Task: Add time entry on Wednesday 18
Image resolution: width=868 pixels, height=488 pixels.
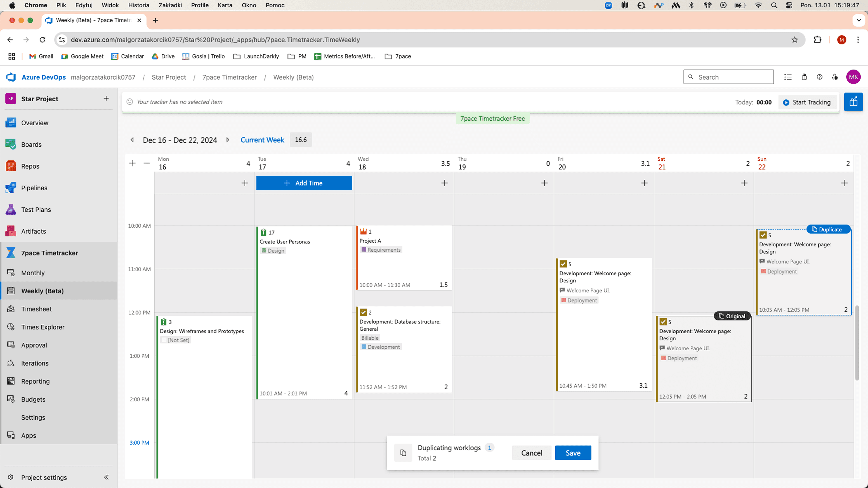Action: 444,183
